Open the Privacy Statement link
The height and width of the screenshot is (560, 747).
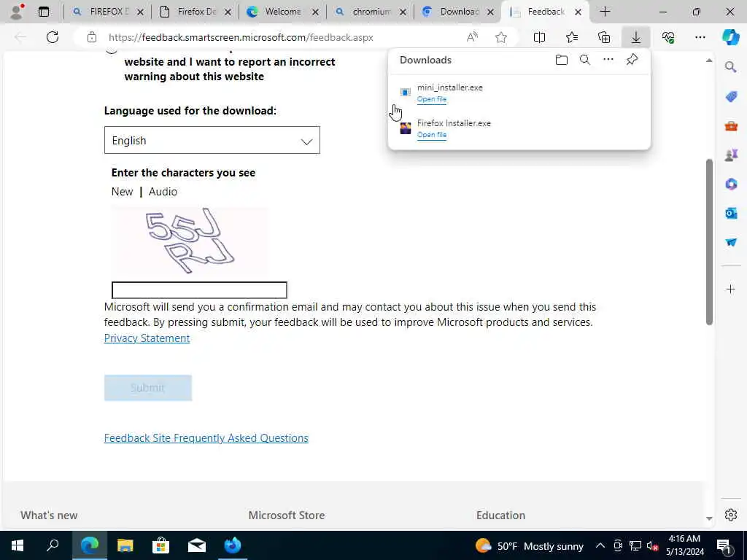click(x=147, y=338)
